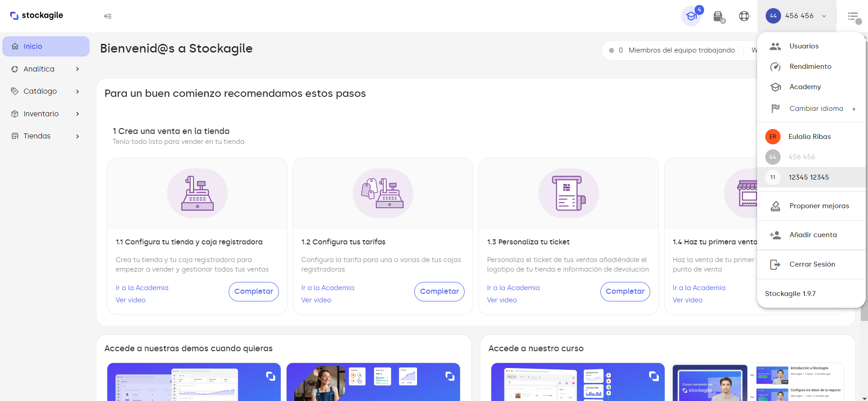The image size is (868, 401).
Task: Click the ER orange avatar
Action: (x=773, y=137)
